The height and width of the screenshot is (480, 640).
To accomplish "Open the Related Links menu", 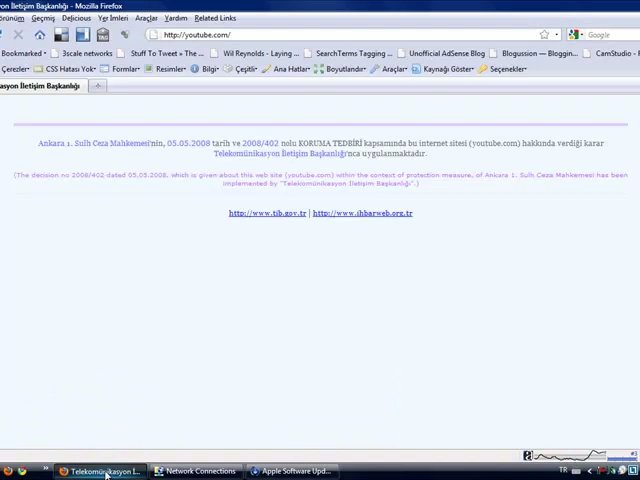I will (215, 18).
